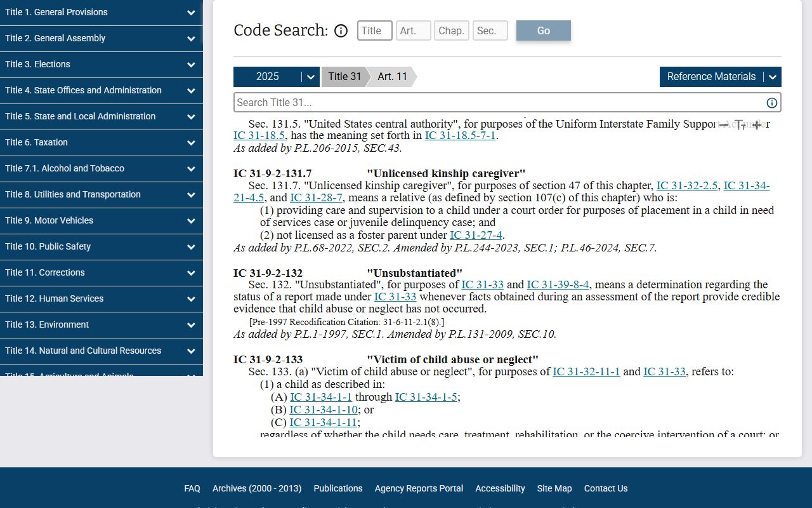The width and height of the screenshot is (812, 508).
Task: Decrease text size with the minus icon
Action: [724, 125]
